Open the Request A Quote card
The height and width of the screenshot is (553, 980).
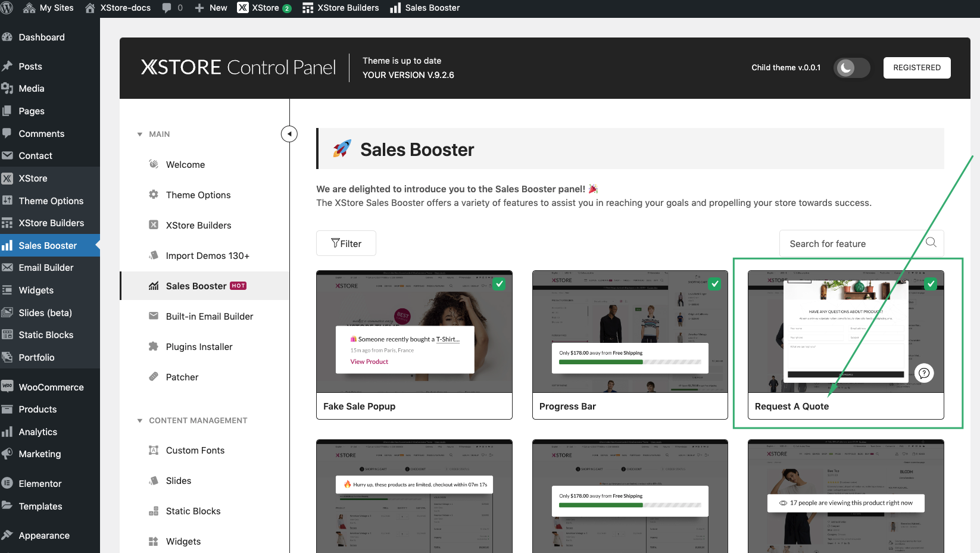pyautogui.click(x=846, y=345)
